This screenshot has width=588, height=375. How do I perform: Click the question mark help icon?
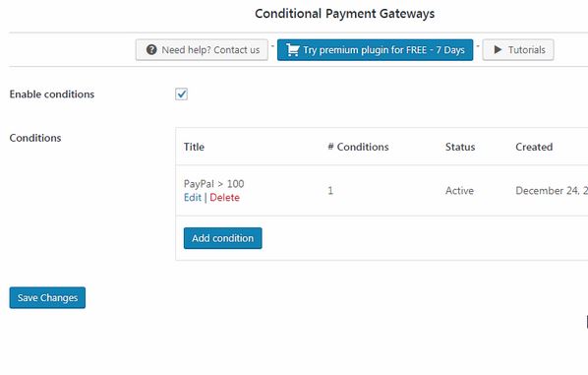151,49
